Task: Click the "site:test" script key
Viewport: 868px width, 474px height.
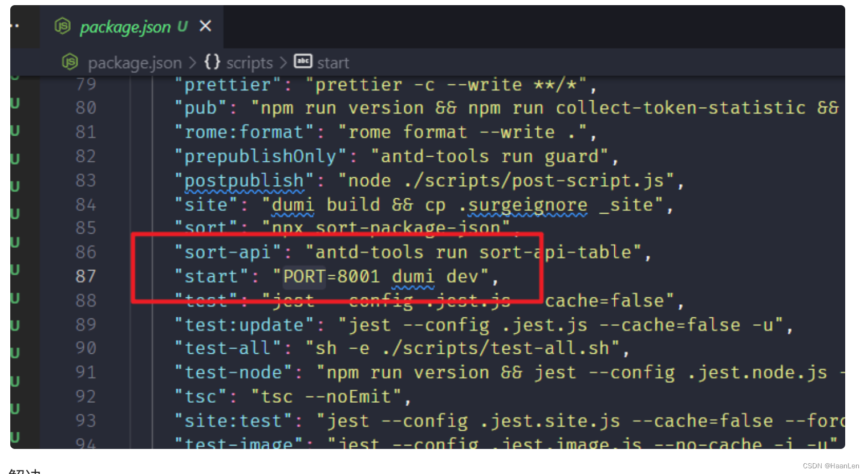Action: pyautogui.click(x=233, y=421)
